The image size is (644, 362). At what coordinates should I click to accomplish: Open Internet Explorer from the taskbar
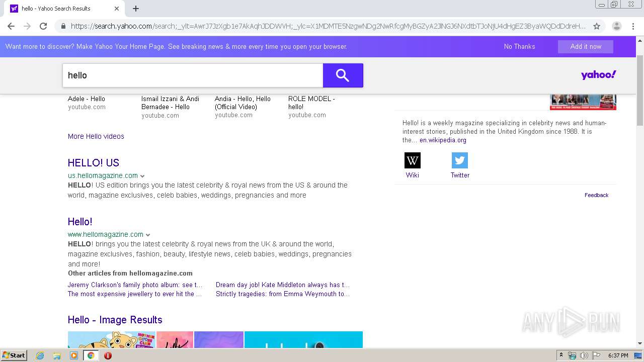coord(40,355)
